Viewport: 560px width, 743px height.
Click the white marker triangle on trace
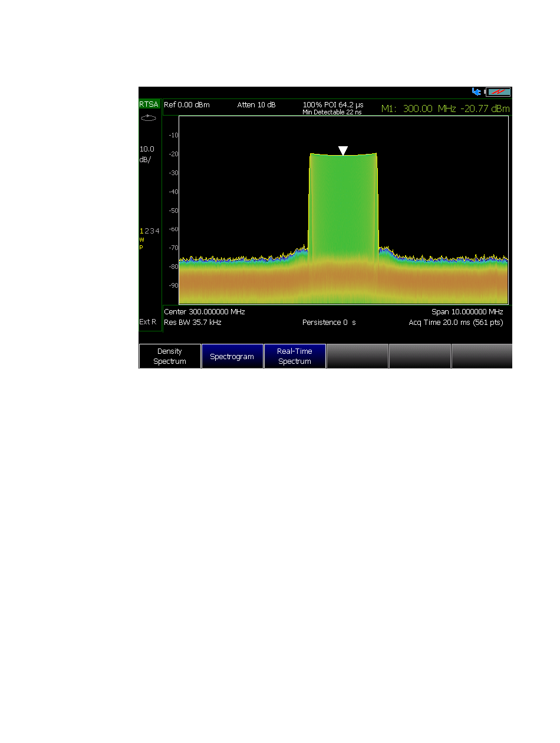pos(343,151)
